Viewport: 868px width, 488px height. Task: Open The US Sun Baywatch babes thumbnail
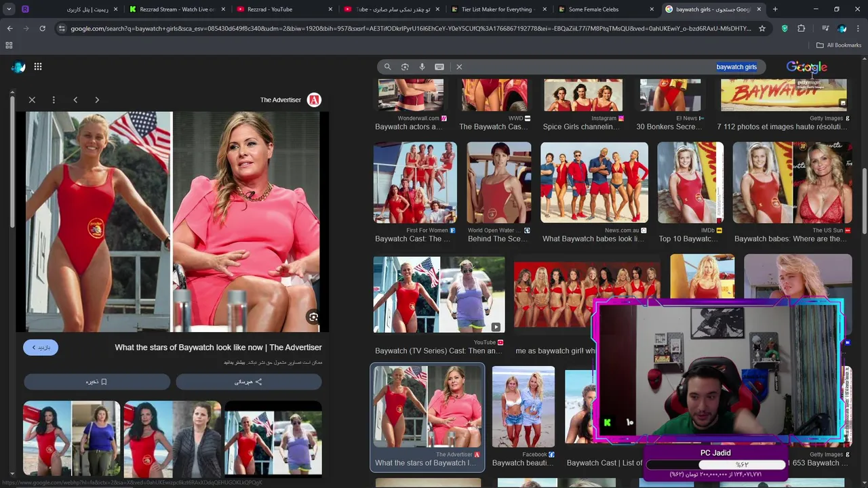[792, 182]
